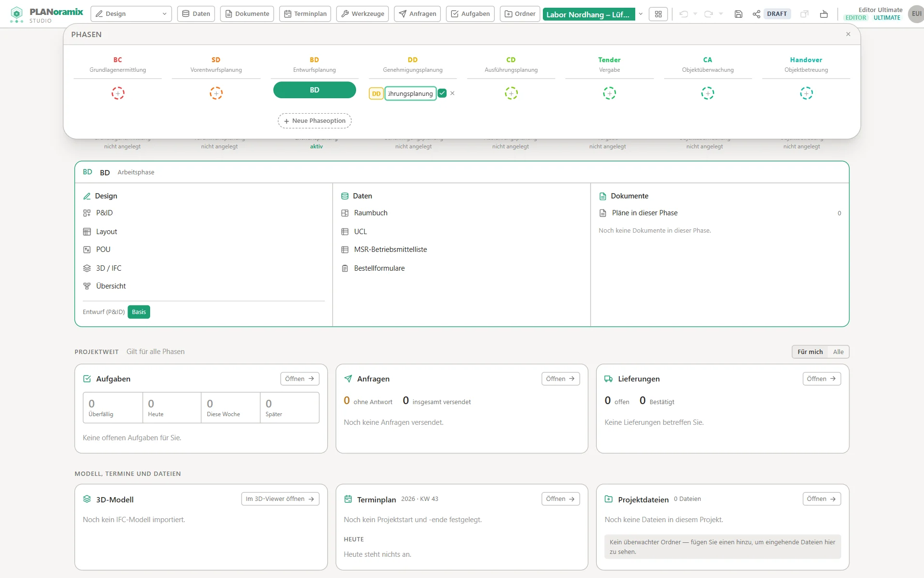
Task: Click the Basis tag next to Entwurf
Action: (x=139, y=312)
